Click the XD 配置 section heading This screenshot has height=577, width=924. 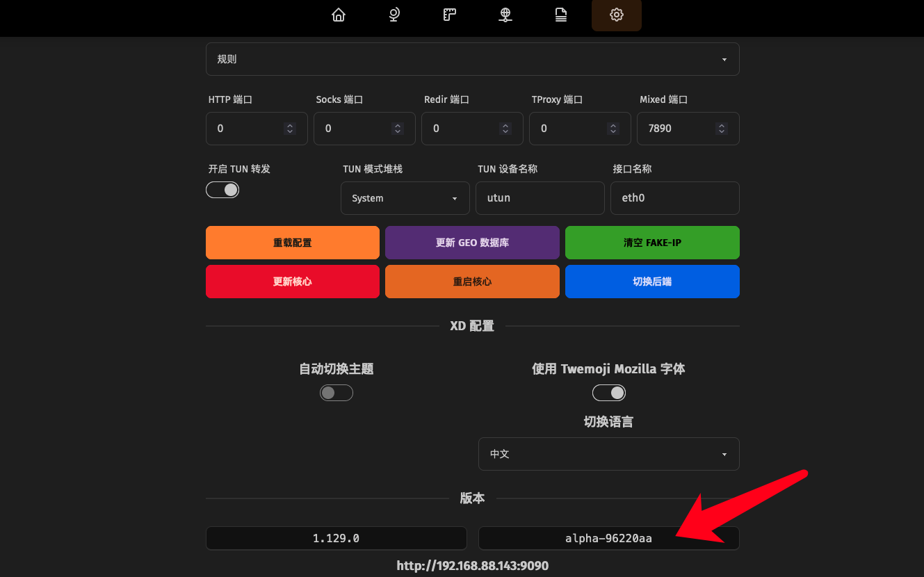coord(472,326)
